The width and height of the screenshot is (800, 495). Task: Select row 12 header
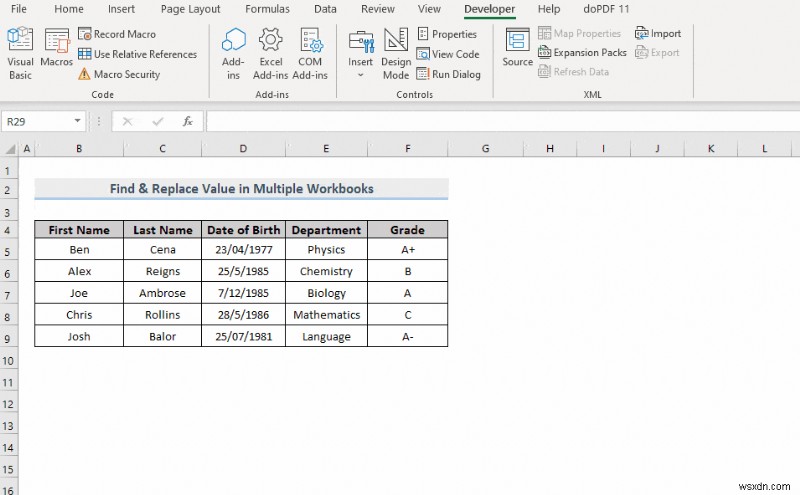pos(8,404)
